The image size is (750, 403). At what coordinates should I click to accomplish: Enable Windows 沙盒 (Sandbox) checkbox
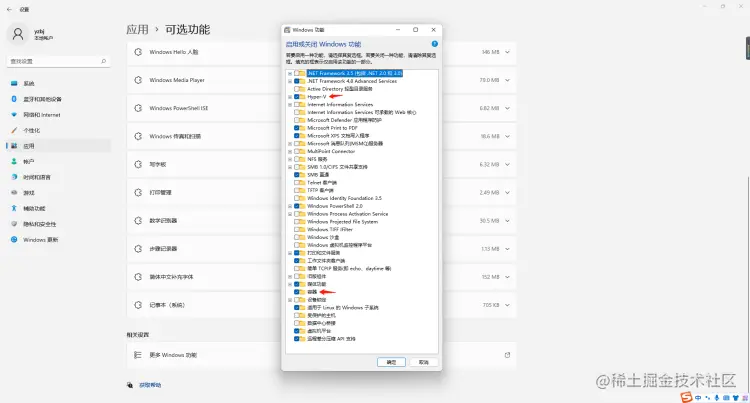click(x=297, y=237)
